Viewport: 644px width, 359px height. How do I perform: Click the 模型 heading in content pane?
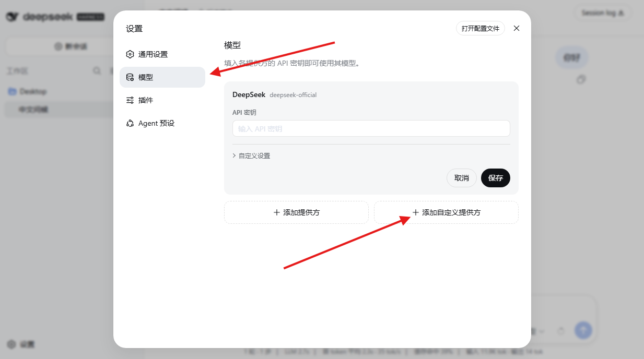[232, 45]
